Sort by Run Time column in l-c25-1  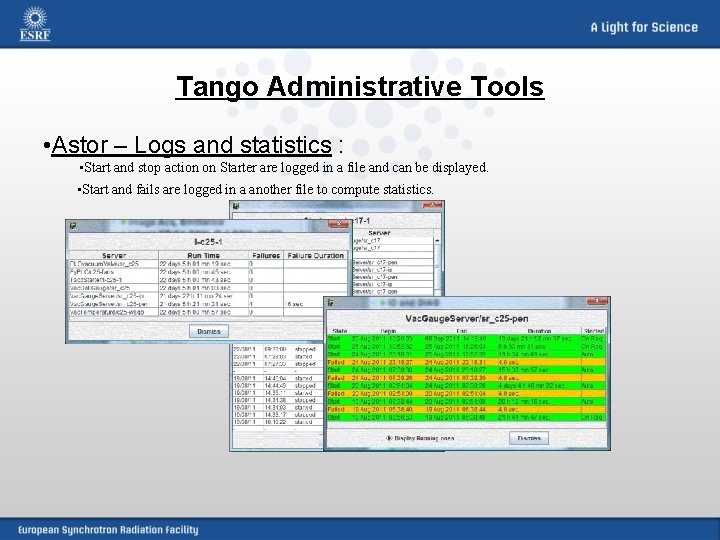(x=203, y=255)
